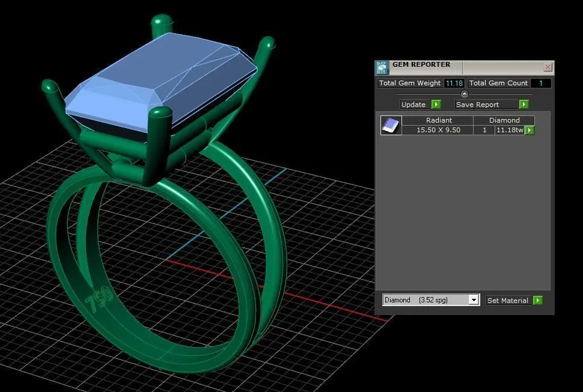Click the GEM REPORTER title bar
Screen dimensions: 583x392
465,67
